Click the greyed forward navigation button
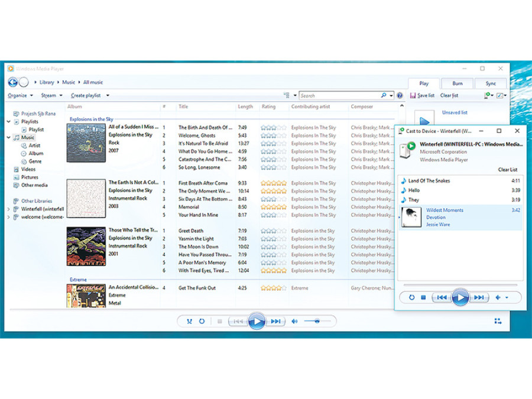The height and width of the screenshot is (399, 532). (x=24, y=82)
